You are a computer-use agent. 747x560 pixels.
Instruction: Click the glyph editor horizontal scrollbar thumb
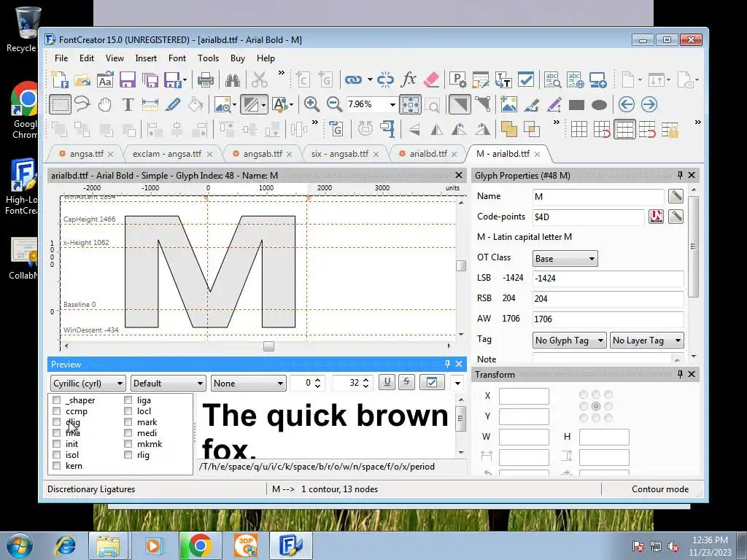[268, 346]
